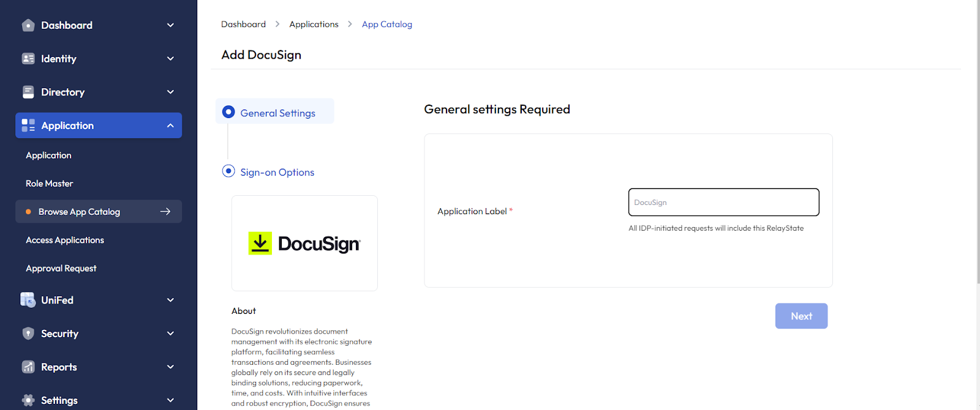Open Access Applications in sidebar

click(x=65, y=240)
